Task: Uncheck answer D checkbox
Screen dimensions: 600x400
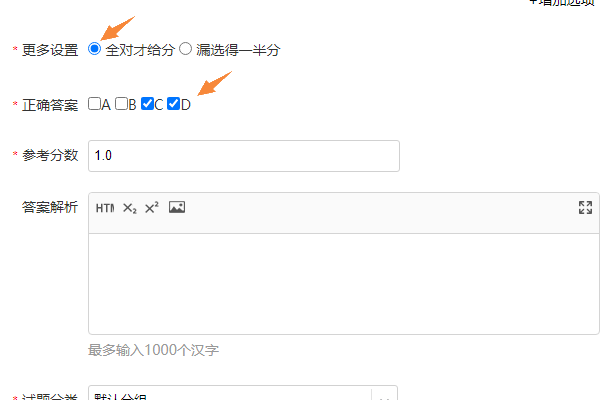Action: coord(173,103)
